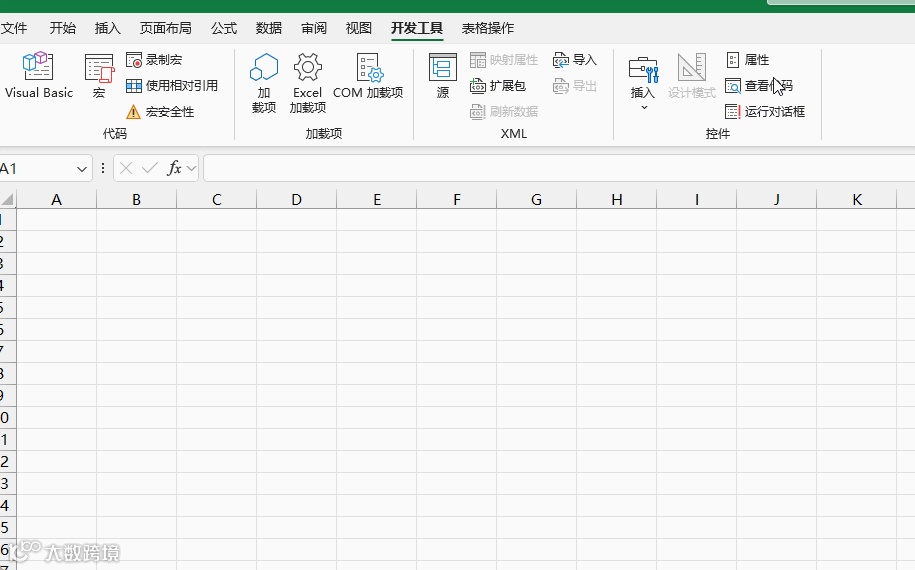
Task: Open COM 加载项 dialog
Action: point(368,76)
